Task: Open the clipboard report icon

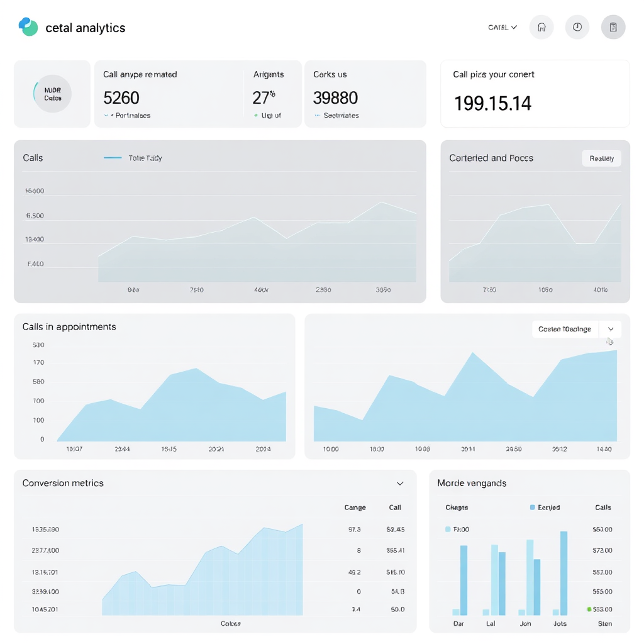Action: click(613, 28)
